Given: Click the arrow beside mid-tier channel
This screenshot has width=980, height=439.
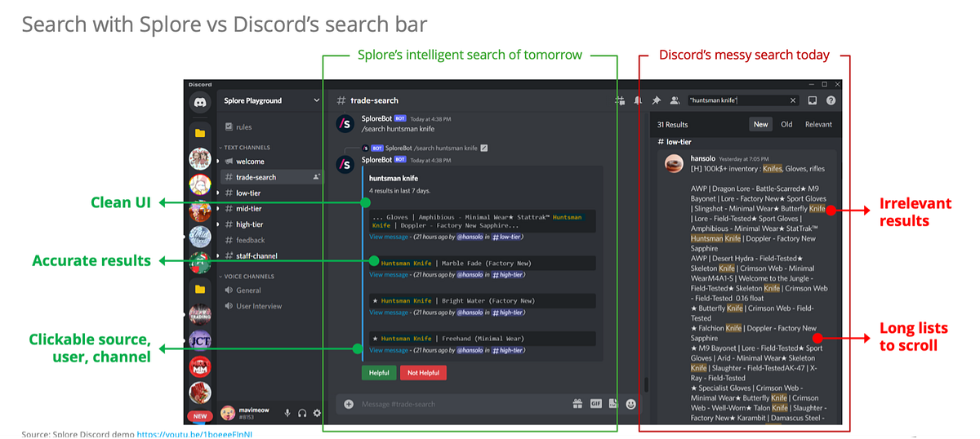Looking at the screenshot, I should [x=218, y=209].
